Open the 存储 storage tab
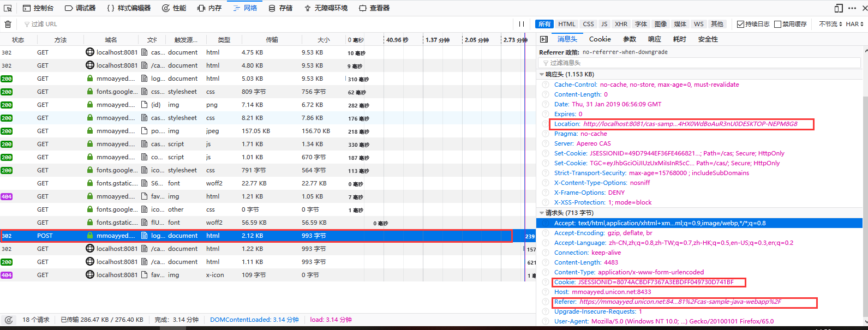The width and height of the screenshot is (868, 330). click(280, 8)
